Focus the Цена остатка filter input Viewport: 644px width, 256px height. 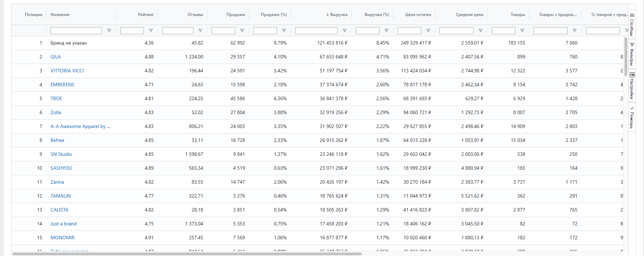[x=409, y=31]
